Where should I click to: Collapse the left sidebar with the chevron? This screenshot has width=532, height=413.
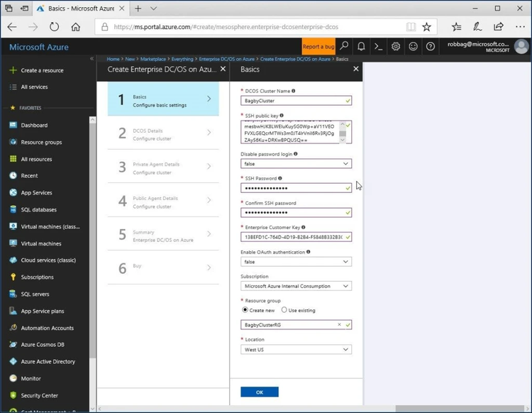[x=92, y=58]
